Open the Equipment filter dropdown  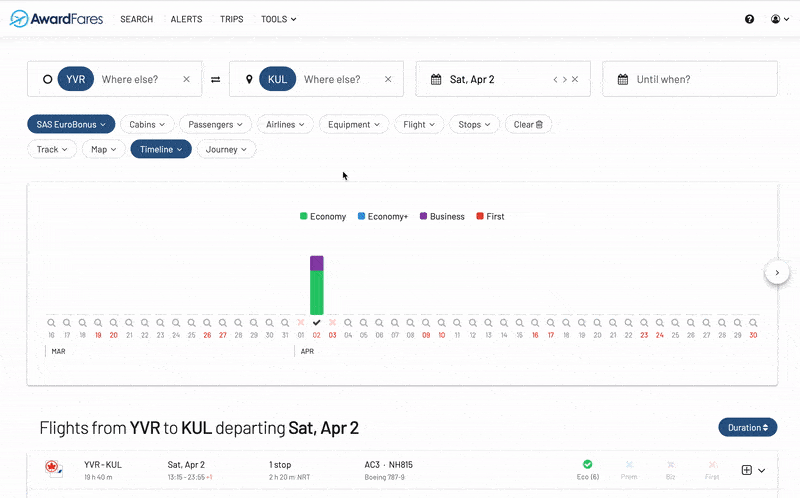pyautogui.click(x=354, y=124)
